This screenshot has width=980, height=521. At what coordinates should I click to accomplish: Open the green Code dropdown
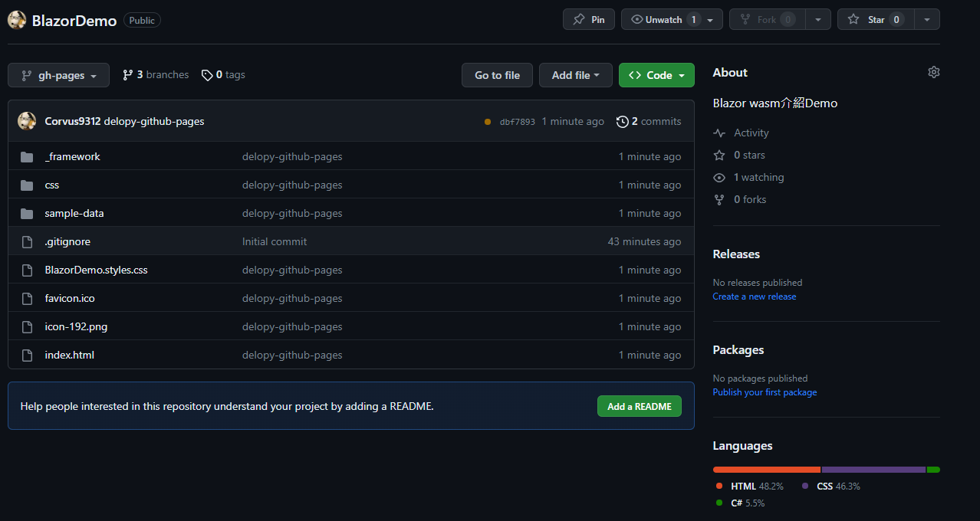coord(656,75)
